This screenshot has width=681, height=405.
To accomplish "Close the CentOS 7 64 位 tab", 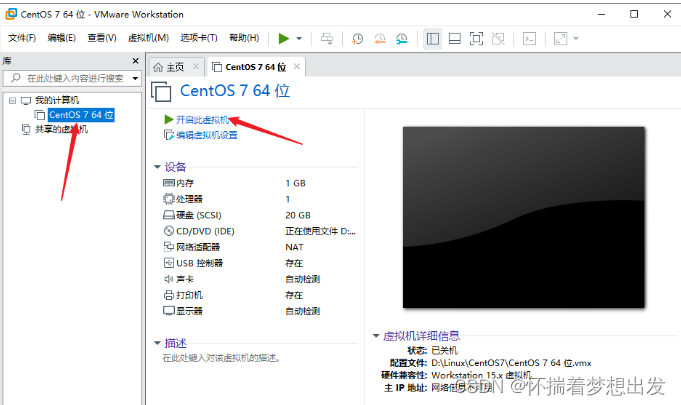I will tap(297, 66).
